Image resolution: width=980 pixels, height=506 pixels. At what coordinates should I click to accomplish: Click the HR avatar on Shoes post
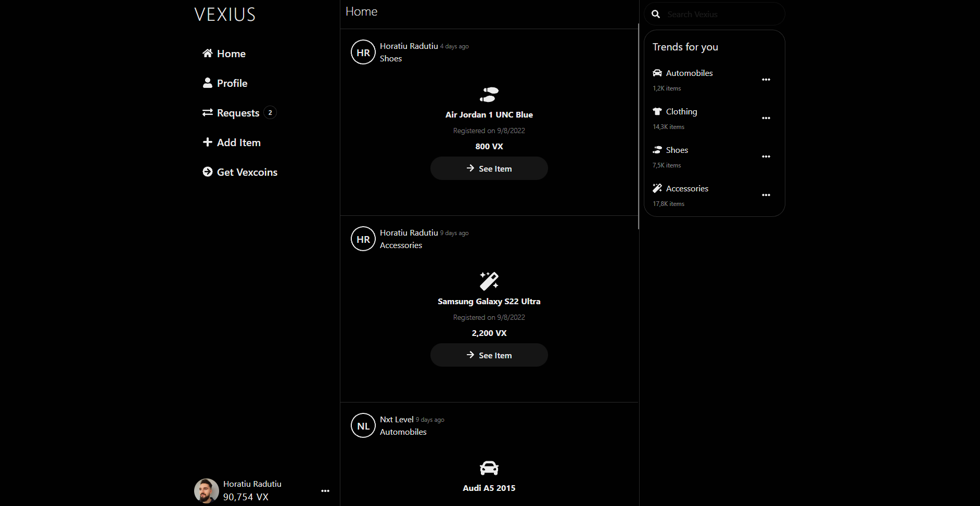pyautogui.click(x=363, y=53)
